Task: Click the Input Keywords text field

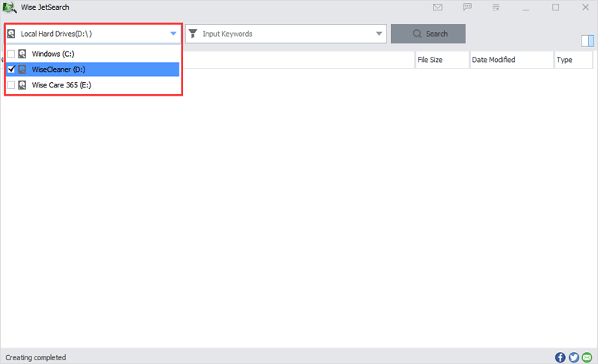Action: (286, 34)
